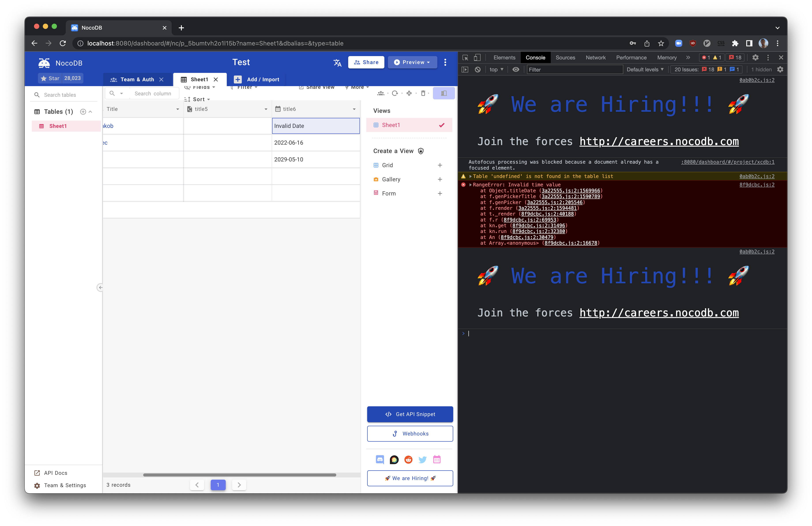Click the horizontal grid scrollbar
The image size is (812, 526).
click(239, 475)
